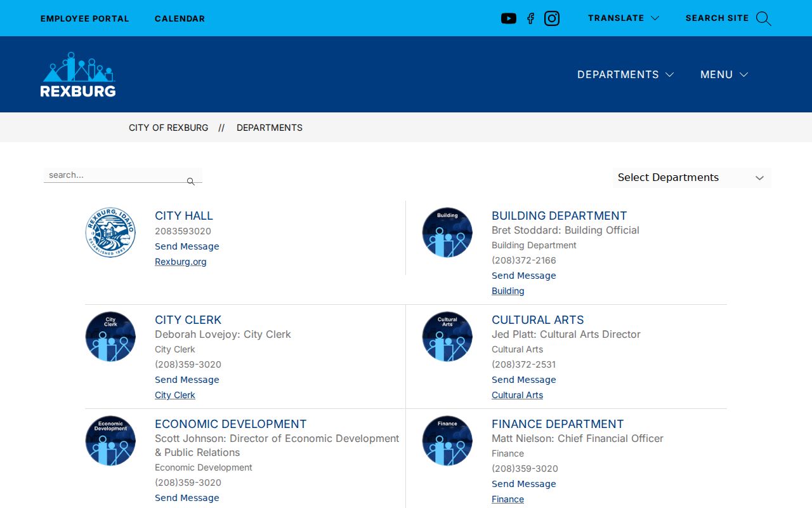Image resolution: width=812 pixels, height=508 pixels.
Task: Open the Calendar top menu item
Action: pyautogui.click(x=180, y=18)
